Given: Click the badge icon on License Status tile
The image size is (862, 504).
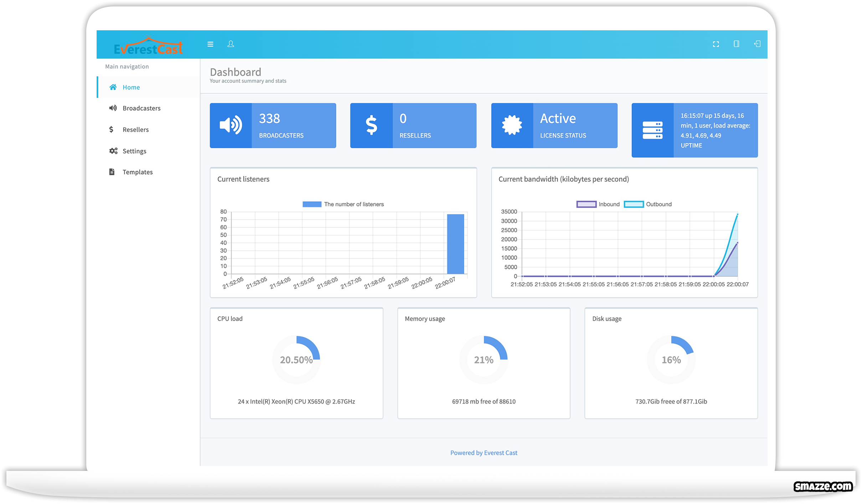Looking at the screenshot, I should (x=512, y=125).
